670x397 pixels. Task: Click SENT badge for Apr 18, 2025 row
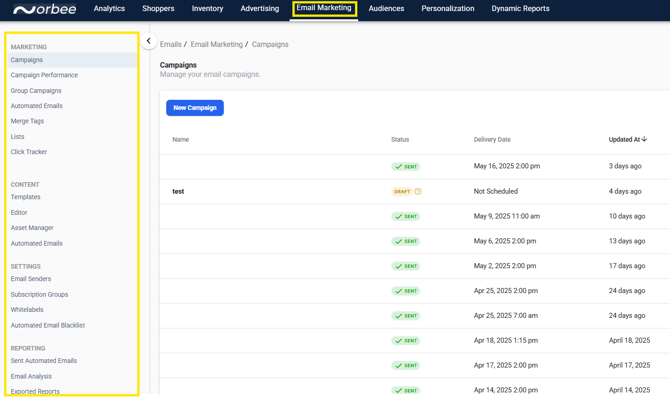(406, 341)
